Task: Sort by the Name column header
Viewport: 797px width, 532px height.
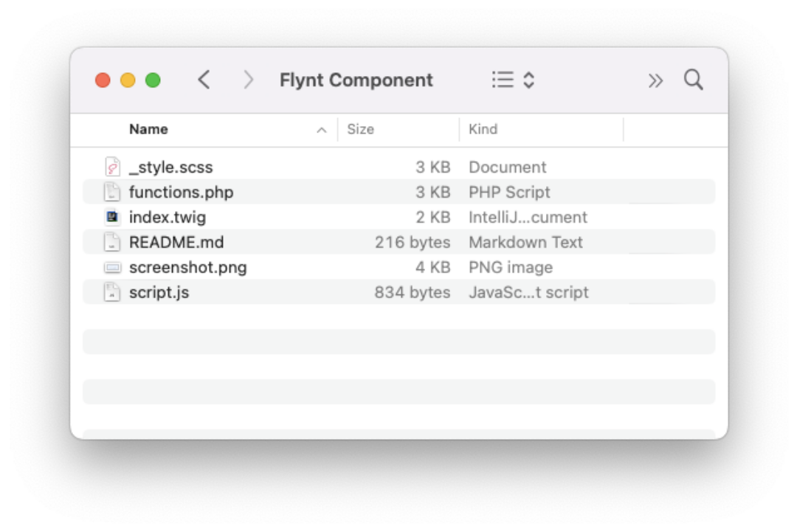Action: (x=148, y=129)
